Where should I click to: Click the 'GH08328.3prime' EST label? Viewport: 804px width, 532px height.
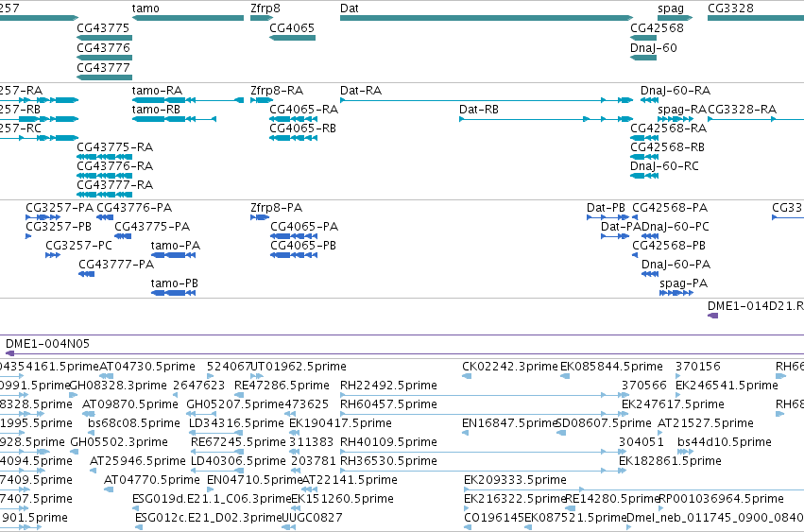pyautogui.click(x=118, y=386)
